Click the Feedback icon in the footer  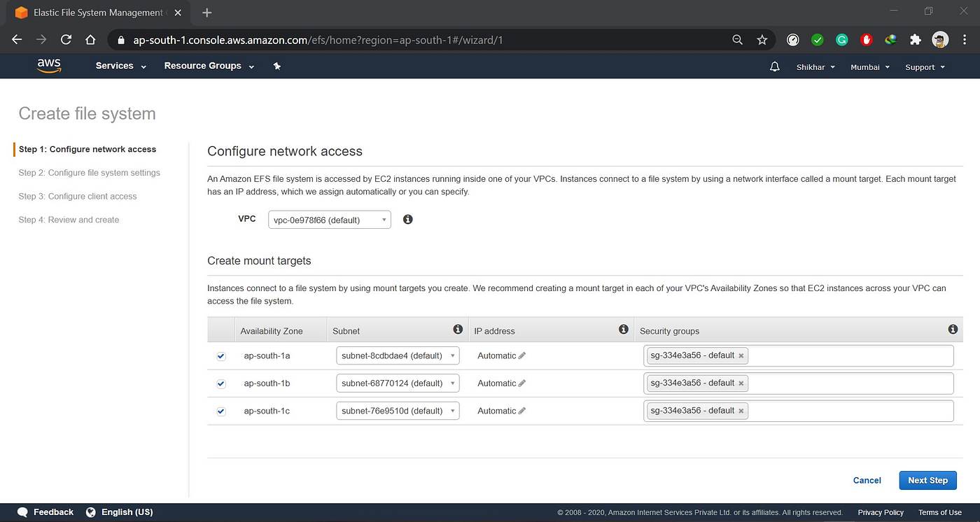tap(22, 512)
